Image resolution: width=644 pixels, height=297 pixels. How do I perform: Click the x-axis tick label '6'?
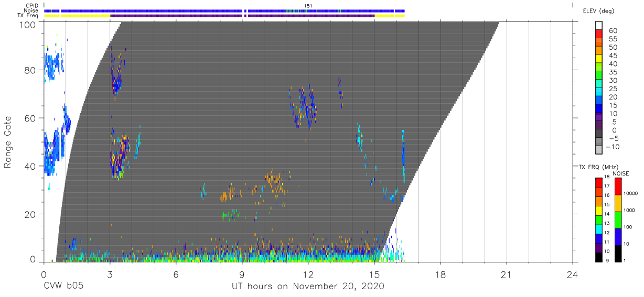pos(176,274)
